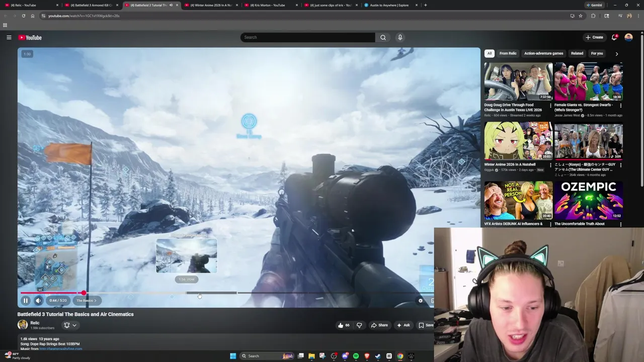Open CapCut from taskbar
Viewport: 644px width, 362px height.
pos(389,356)
